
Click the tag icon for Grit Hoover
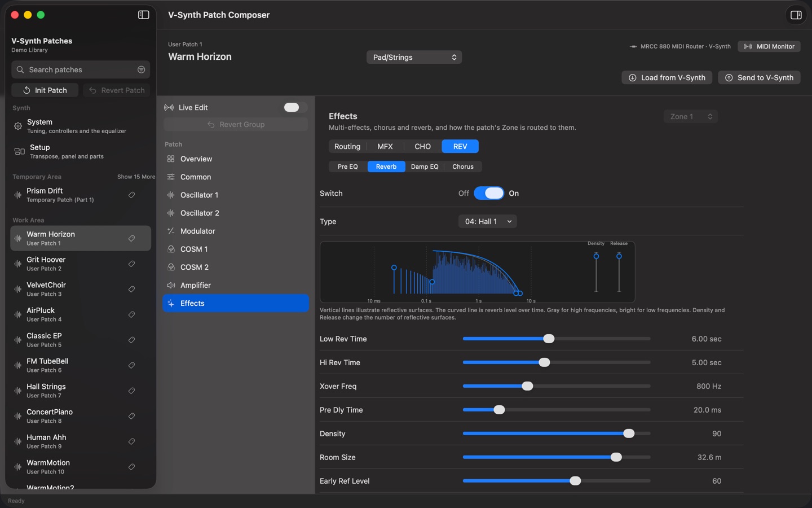pos(131,264)
